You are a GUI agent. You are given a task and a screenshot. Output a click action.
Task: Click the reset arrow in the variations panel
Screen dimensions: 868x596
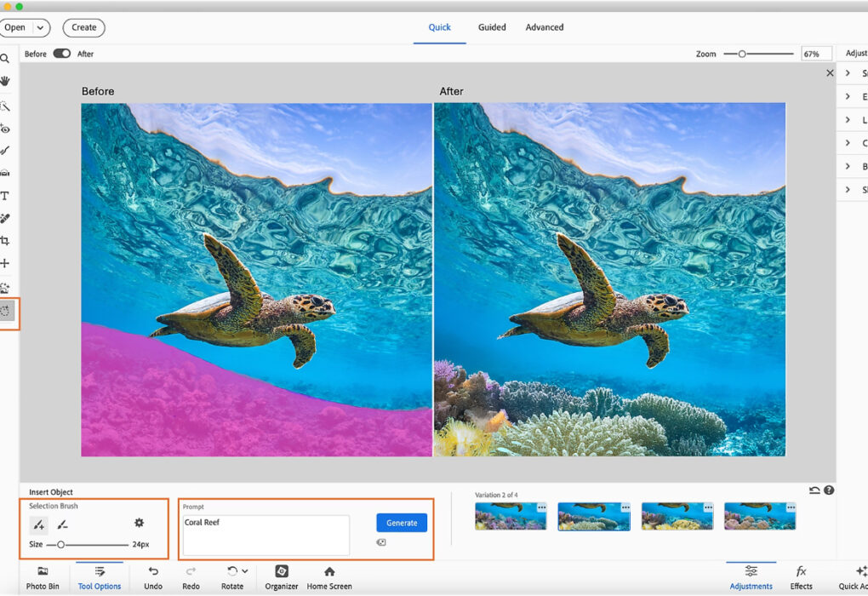tap(814, 490)
